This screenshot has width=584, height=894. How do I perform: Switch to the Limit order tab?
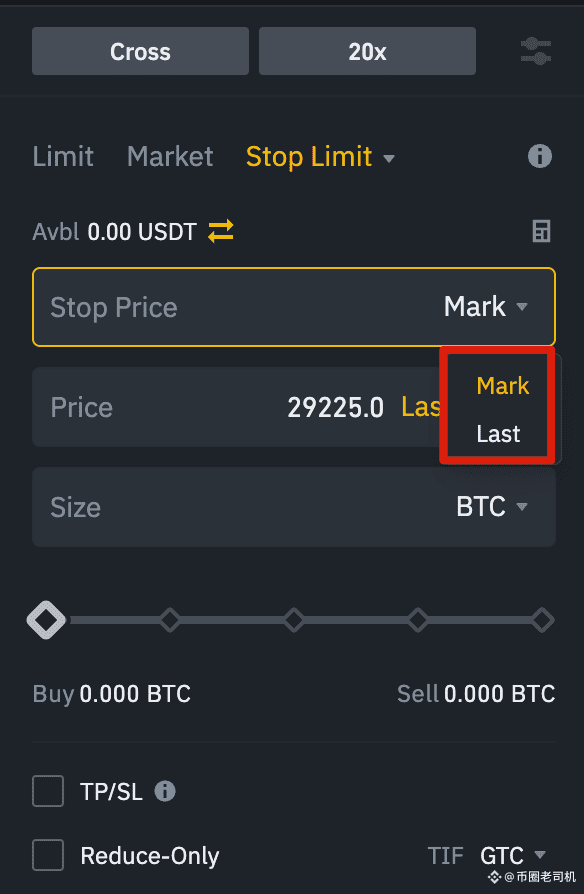(63, 156)
